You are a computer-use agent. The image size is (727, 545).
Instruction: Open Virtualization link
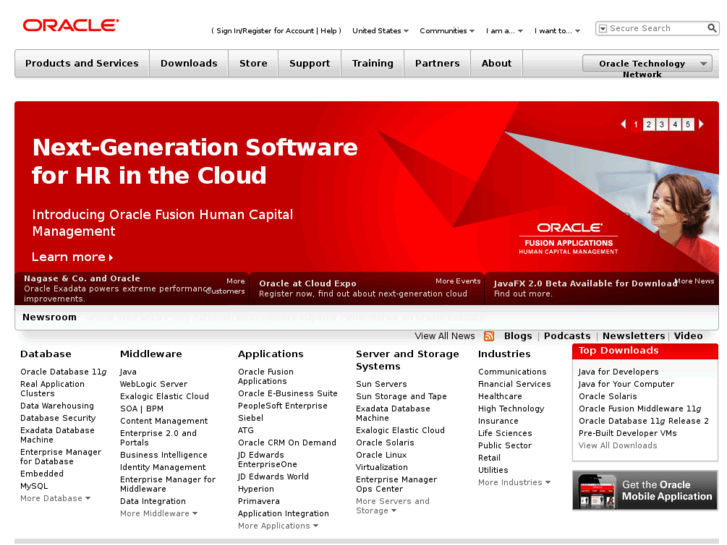click(x=382, y=467)
